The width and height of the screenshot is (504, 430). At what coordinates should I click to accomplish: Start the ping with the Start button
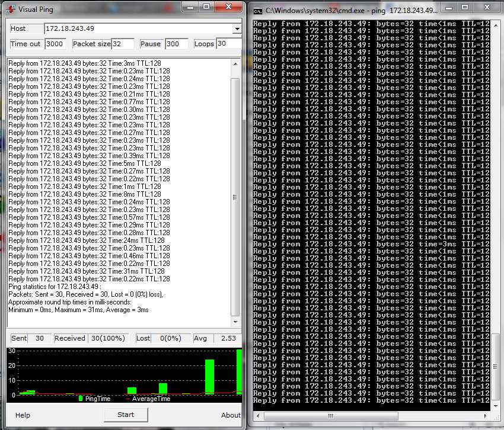(126, 415)
